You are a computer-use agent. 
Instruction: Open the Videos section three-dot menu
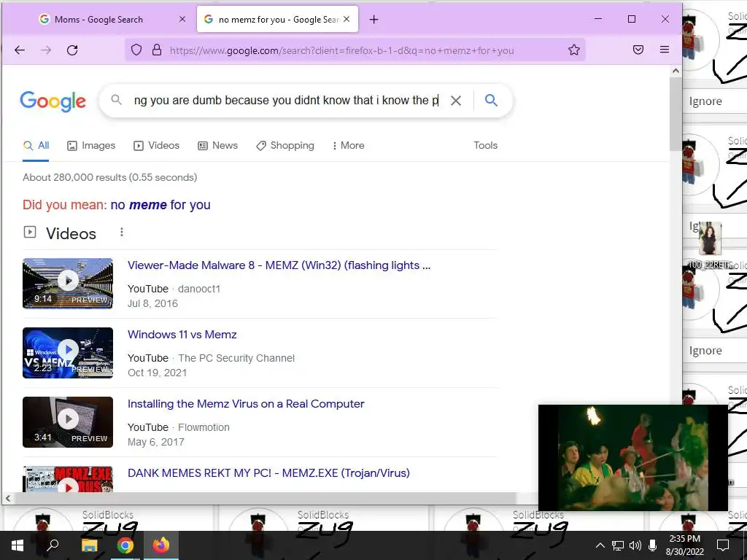[x=122, y=232]
